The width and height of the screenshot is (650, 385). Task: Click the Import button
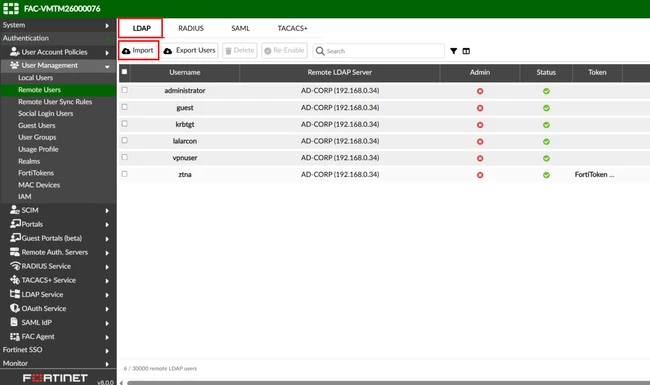coord(138,50)
